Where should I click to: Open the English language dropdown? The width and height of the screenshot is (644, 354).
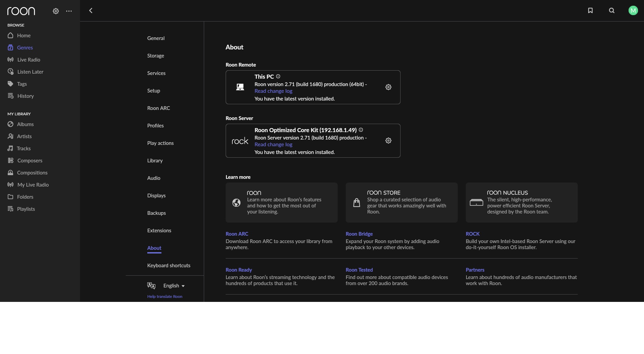[x=174, y=286]
